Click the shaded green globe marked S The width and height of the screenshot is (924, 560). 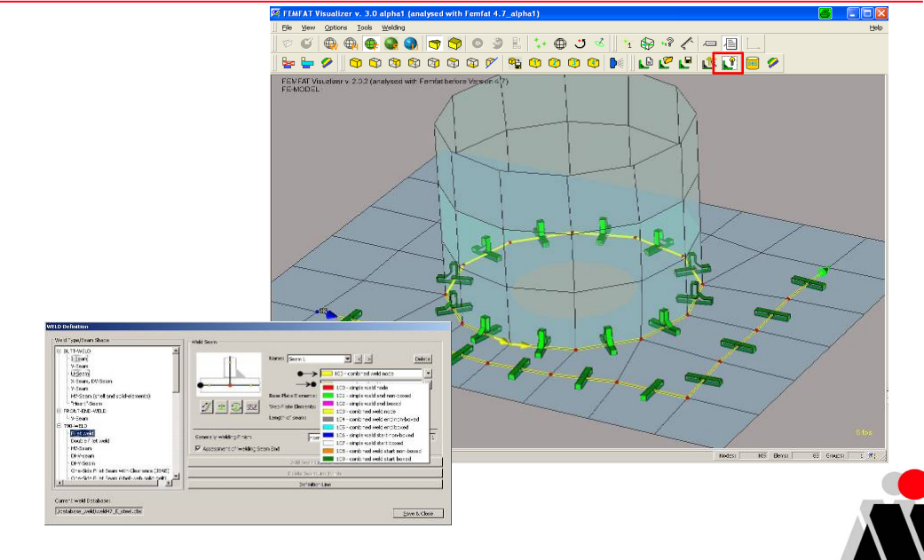click(391, 43)
